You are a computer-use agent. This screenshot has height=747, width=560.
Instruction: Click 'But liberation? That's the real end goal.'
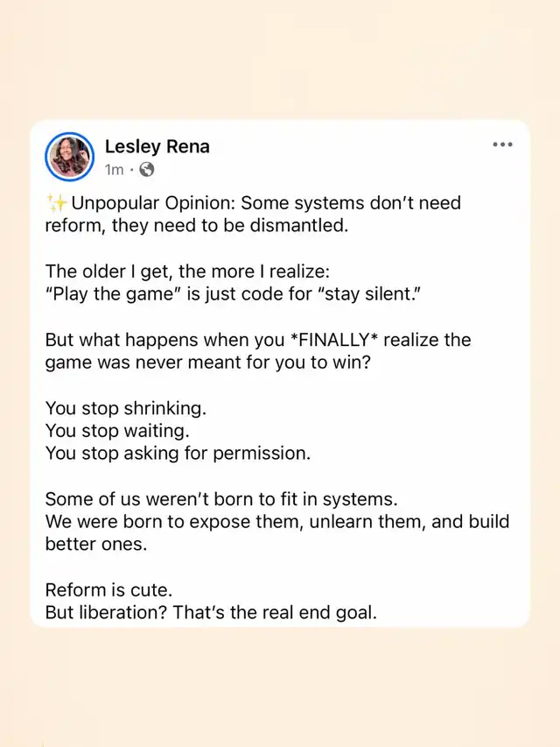coord(211,613)
